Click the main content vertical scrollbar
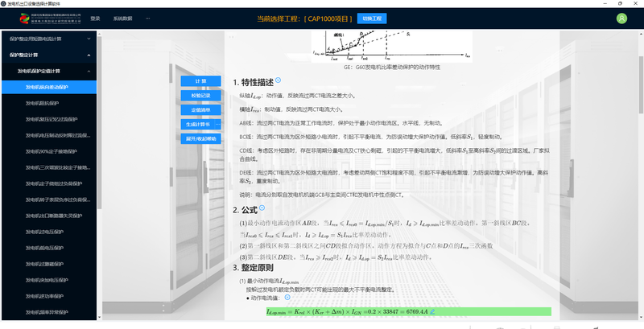 pos(641,85)
